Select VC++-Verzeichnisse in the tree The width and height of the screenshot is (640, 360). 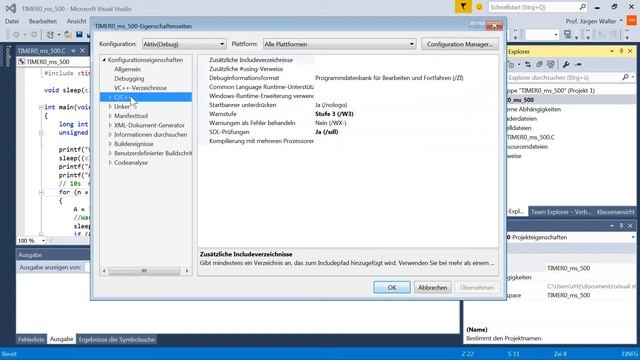(140, 88)
